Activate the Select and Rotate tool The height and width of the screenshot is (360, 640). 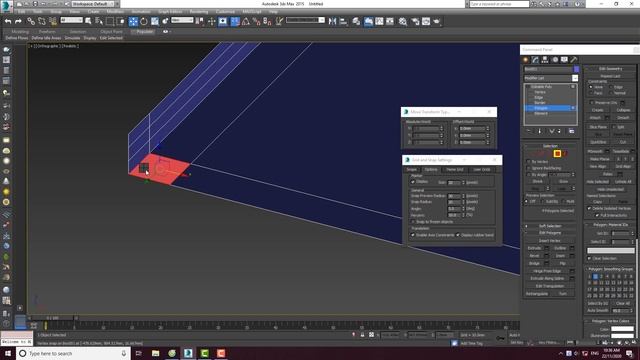point(144,21)
